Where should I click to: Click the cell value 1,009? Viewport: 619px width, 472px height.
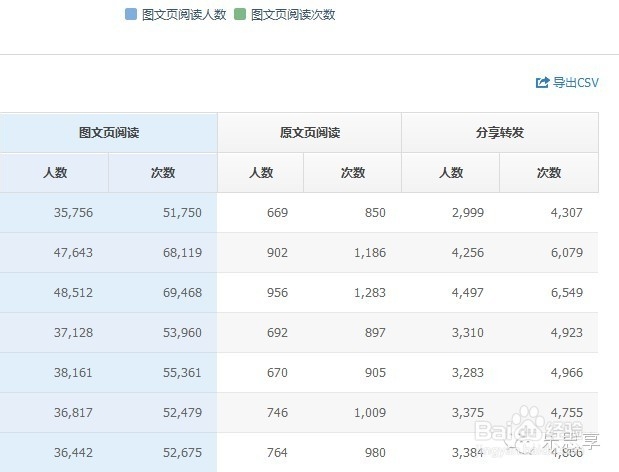tap(370, 413)
